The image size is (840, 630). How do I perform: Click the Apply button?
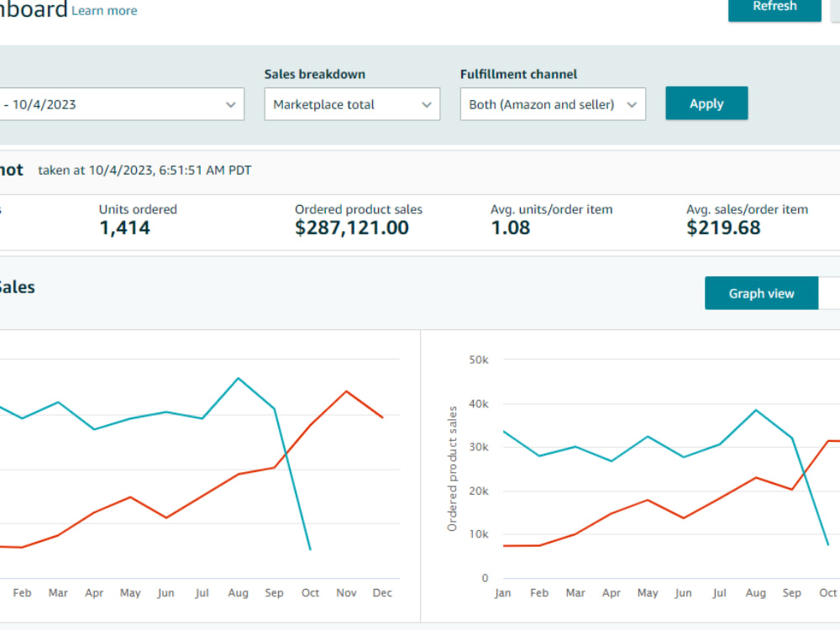(706, 102)
